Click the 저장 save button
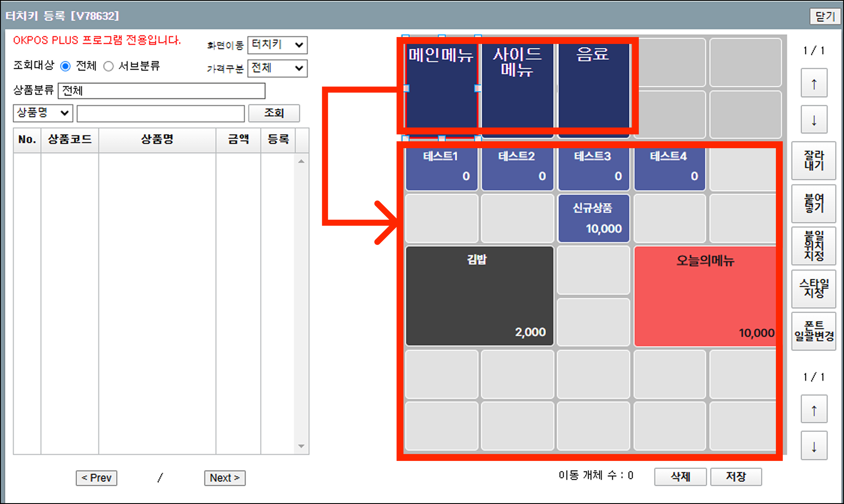This screenshot has height=504, width=844. click(x=736, y=476)
